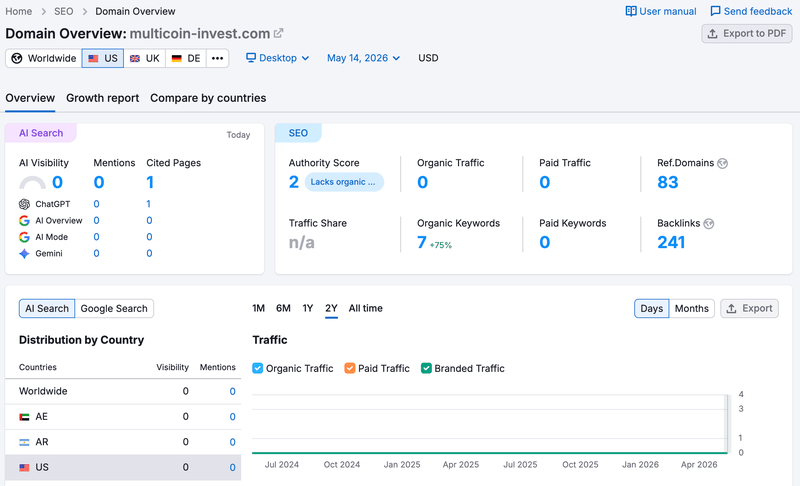Viewport: 800px width, 486px height.
Task: Open the Overview tab
Action: (x=30, y=98)
